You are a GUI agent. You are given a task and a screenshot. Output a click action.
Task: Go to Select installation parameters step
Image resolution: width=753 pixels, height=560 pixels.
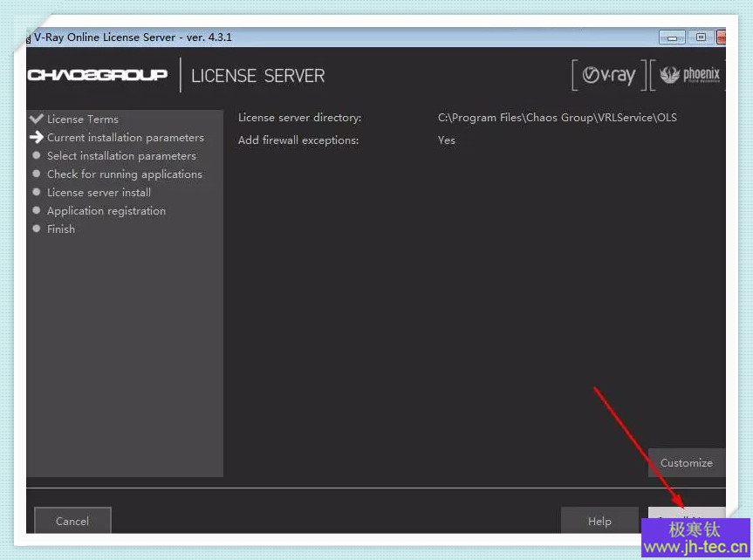(121, 156)
